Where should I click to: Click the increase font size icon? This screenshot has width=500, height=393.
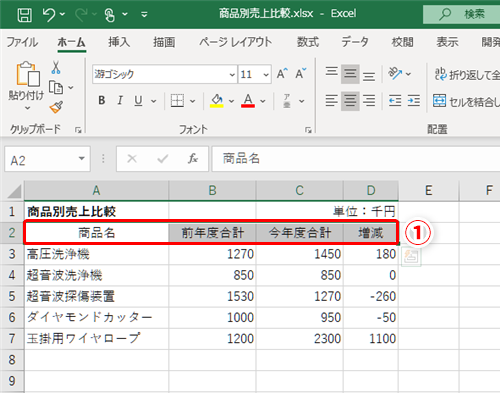pyautogui.click(x=282, y=74)
